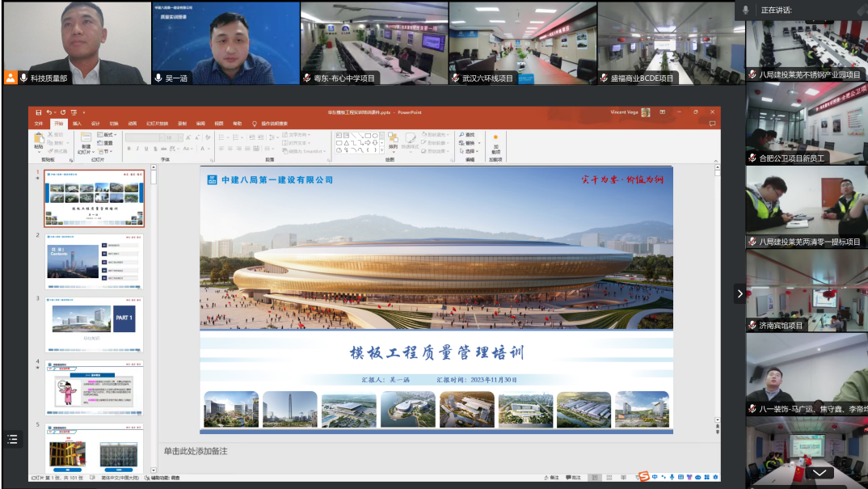The image size is (868, 489).
Task: Open the Arrange (排列) tool
Action: [x=393, y=141]
